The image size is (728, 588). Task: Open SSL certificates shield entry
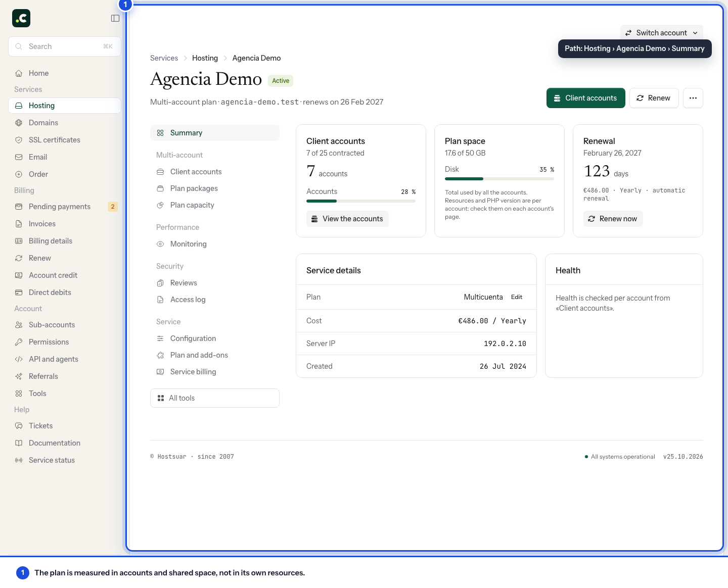(65, 140)
